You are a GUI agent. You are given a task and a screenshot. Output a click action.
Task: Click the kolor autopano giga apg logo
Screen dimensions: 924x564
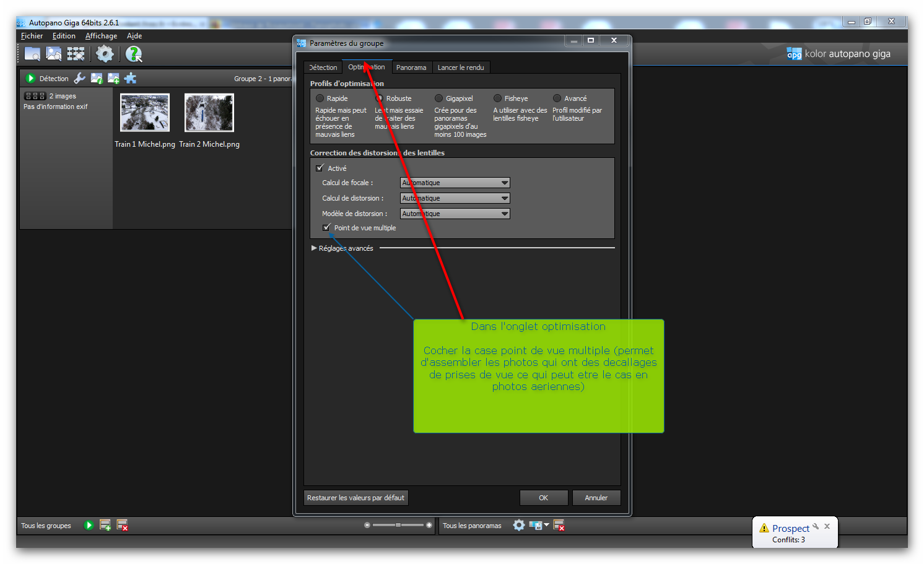[x=794, y=54]
